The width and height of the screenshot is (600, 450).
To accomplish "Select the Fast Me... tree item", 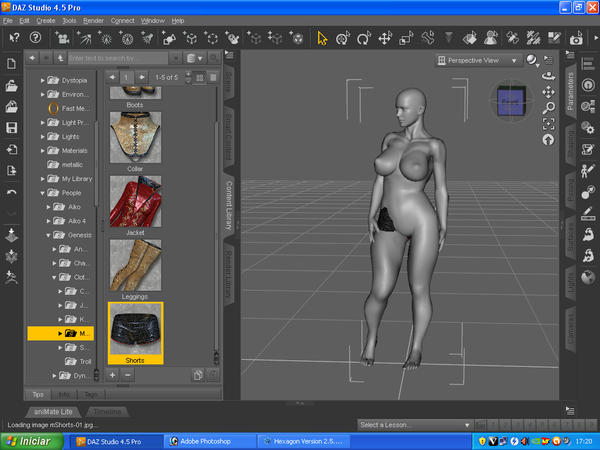I will tap(67, 109).
